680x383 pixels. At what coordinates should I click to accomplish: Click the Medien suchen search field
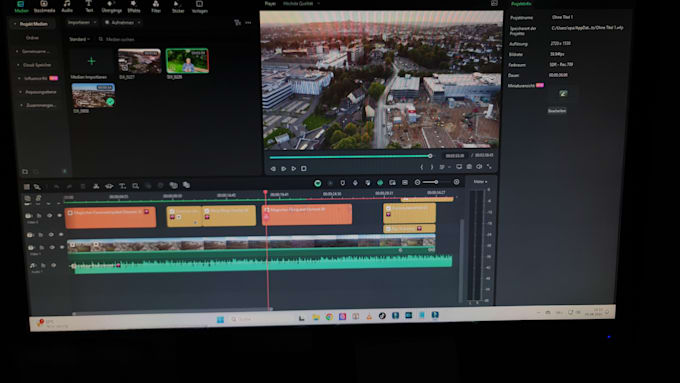pyautogui.click(x=119, y=39)
